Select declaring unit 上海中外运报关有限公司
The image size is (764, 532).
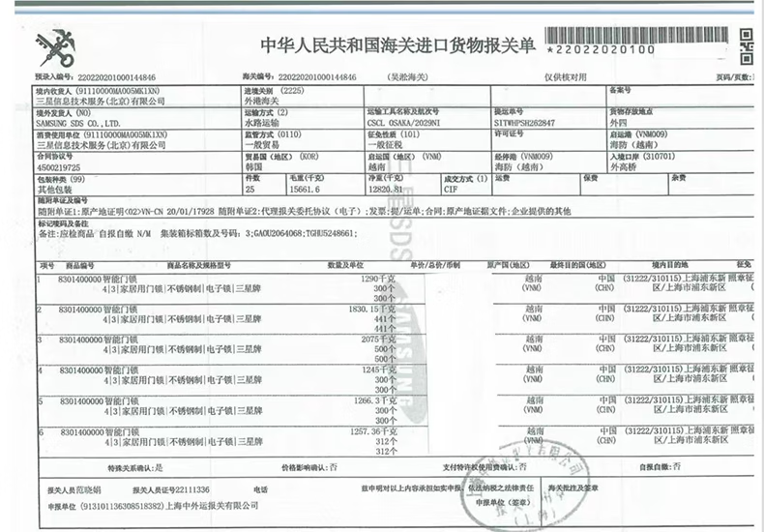coord(212,506)
